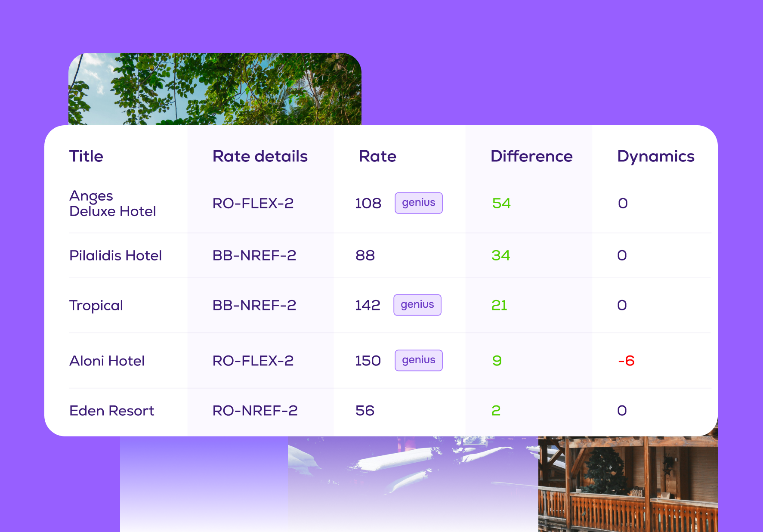Sort by the Rate details column header
The width and height of the screenshot is (763, 532).
pyautogui.click(x=260, y=156)
